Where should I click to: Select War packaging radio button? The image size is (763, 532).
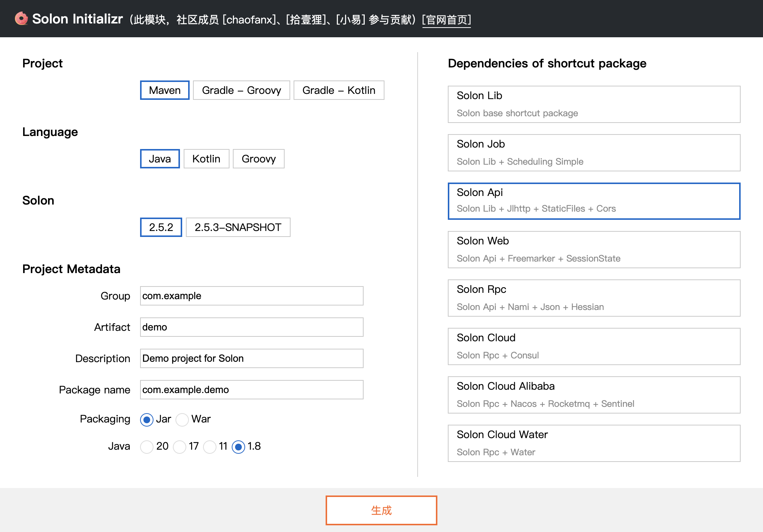[182, 419]
